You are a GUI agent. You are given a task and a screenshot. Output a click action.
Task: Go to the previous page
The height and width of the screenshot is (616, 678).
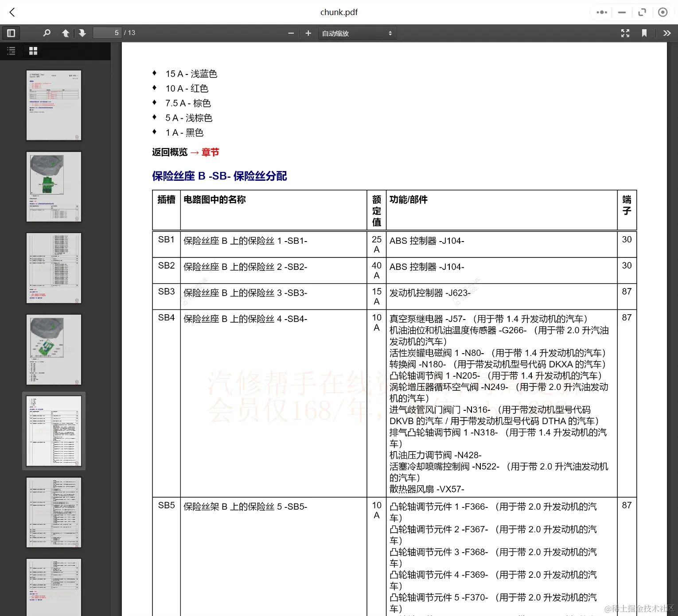tap(66, 33)
